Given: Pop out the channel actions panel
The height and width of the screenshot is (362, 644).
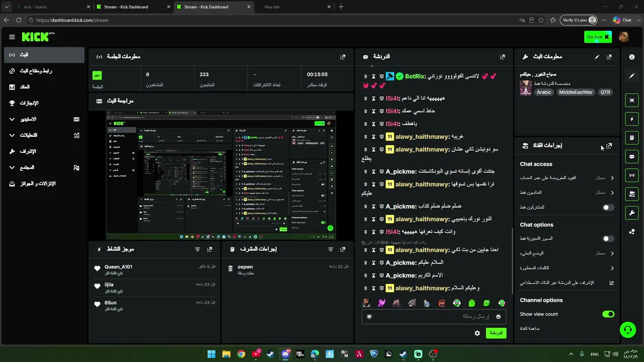Looking at the screenshot, I should pos(609,145).
